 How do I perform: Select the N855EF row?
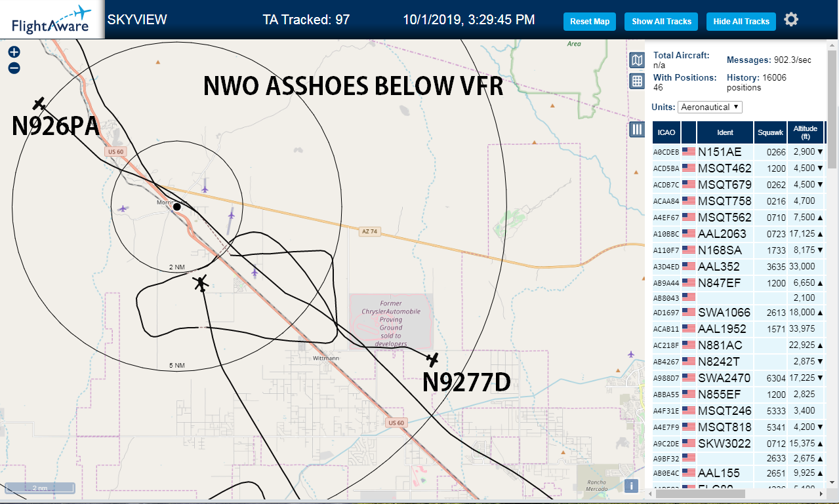(x=738, y=394)
